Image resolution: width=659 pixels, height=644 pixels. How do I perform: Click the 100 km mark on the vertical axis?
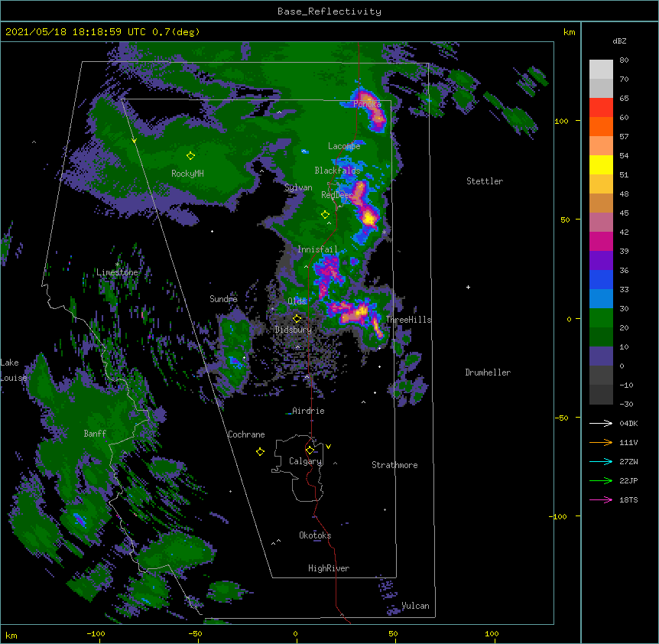click(561, 121)
